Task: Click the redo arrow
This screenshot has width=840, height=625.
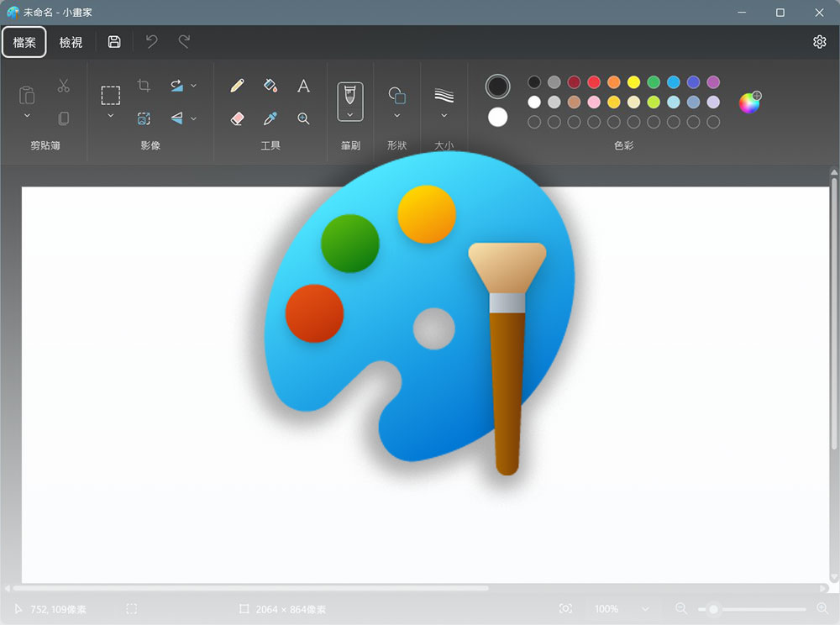Action: click(x=184, y=42)
